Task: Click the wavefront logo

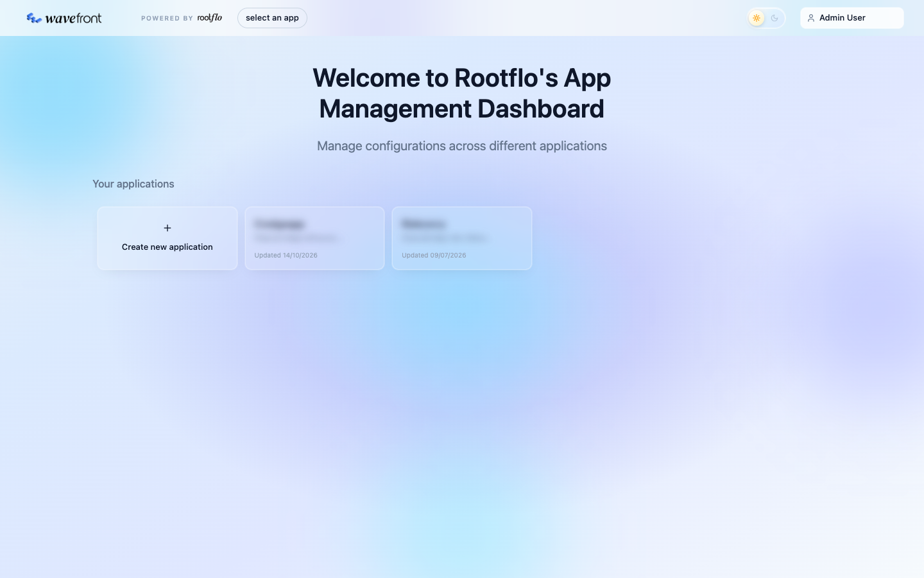Action: (x=64, y=18)
